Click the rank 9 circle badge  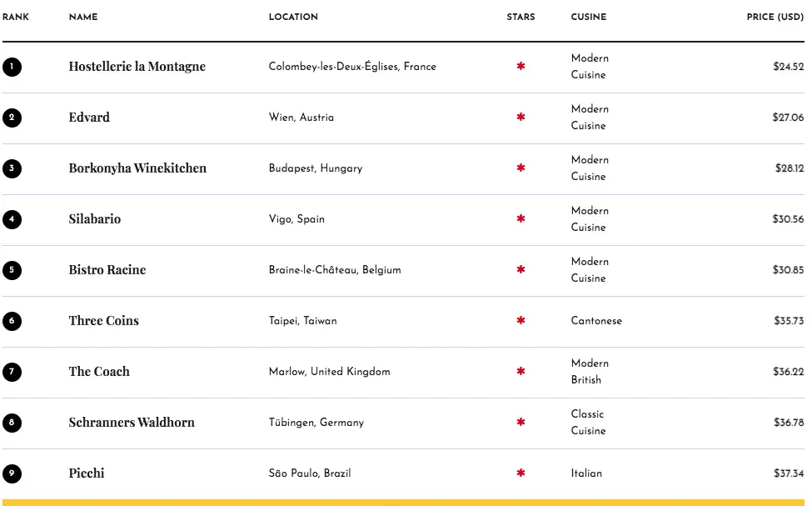pyautogui.click(x=12, y=473)
